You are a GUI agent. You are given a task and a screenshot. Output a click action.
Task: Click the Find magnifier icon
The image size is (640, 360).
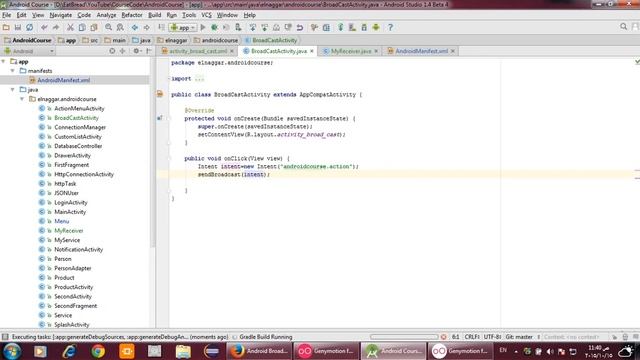coord(108,27)
